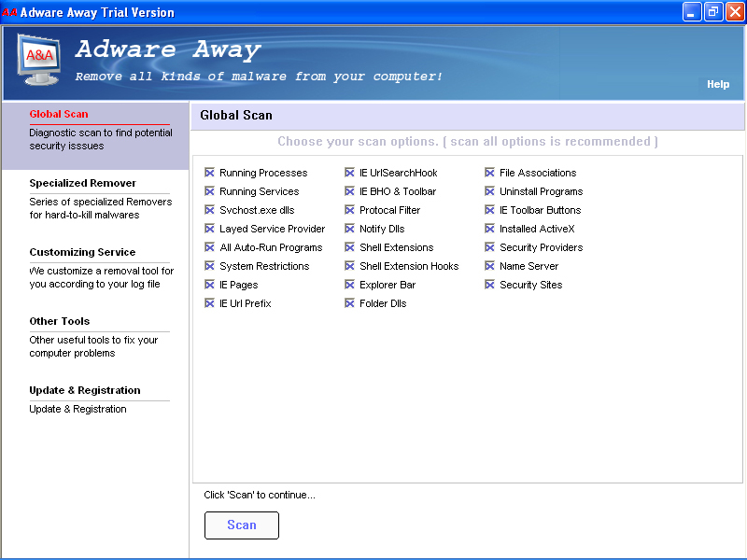This screenshot has width=747, height=560.
Task: Open the Other Tools section
Action: 60,321
